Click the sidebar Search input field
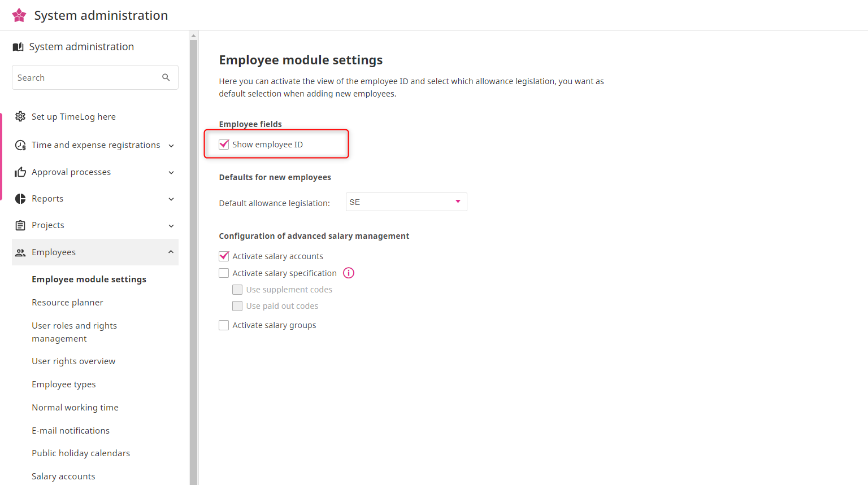 click(85, 77)
